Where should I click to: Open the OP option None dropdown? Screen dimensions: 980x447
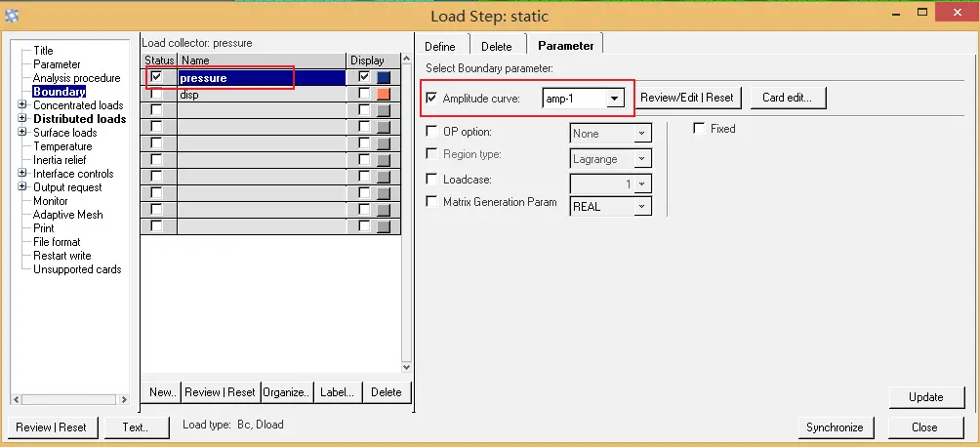[642, 133]
